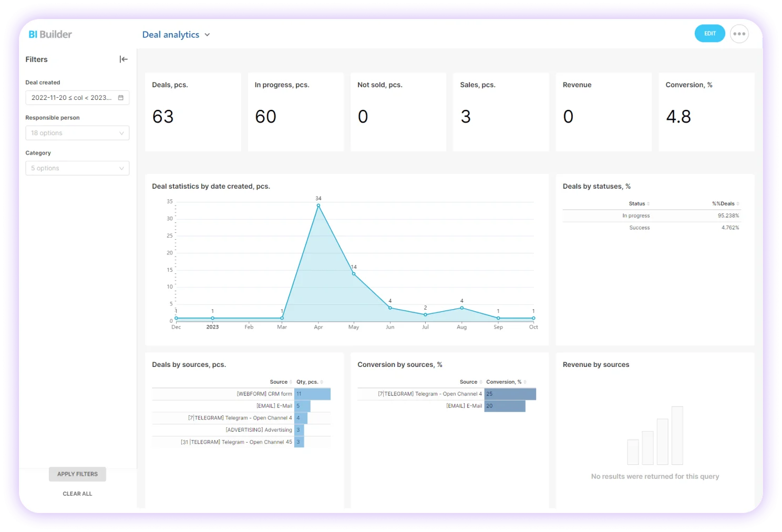Image resolution: width=782 pixels, height=532 pixels.
Task: Click the calendar icon in Deal created field
Action: [121, 98]
